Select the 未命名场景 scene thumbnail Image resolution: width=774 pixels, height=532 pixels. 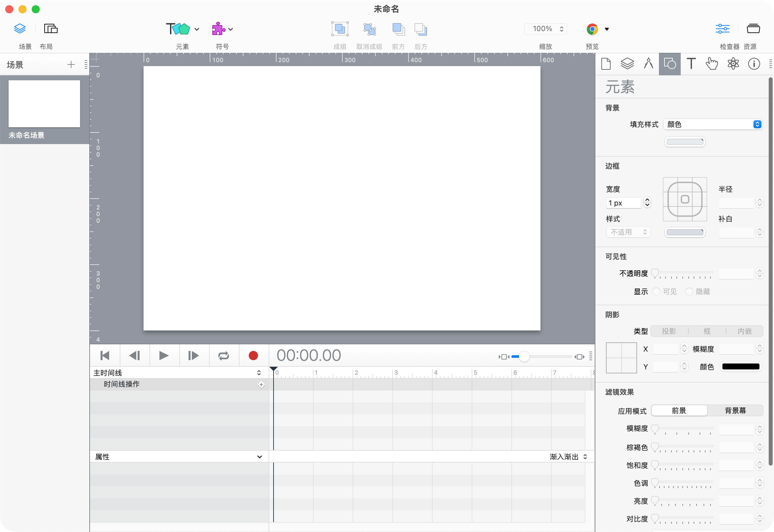tap(44, 104)
